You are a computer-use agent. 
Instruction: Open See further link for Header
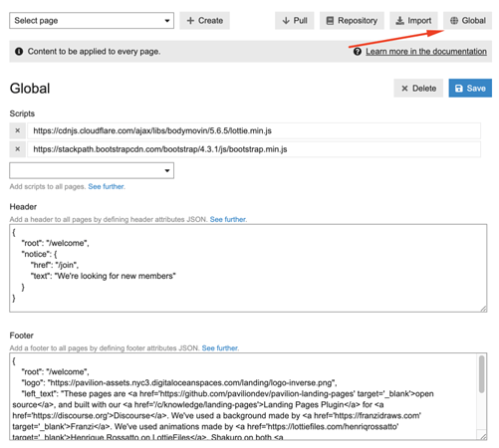point(228,219)
